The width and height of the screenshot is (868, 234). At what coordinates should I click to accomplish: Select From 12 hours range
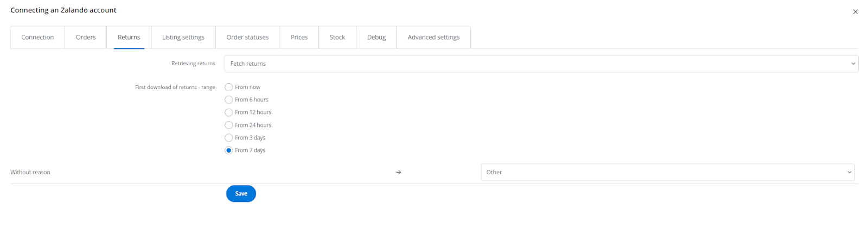coord(229,112)
